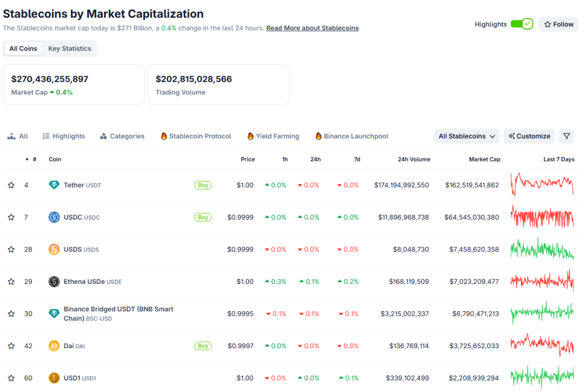Sort by the 24h Volume column
Screen dimensions: 583x392
click(414, 159)
